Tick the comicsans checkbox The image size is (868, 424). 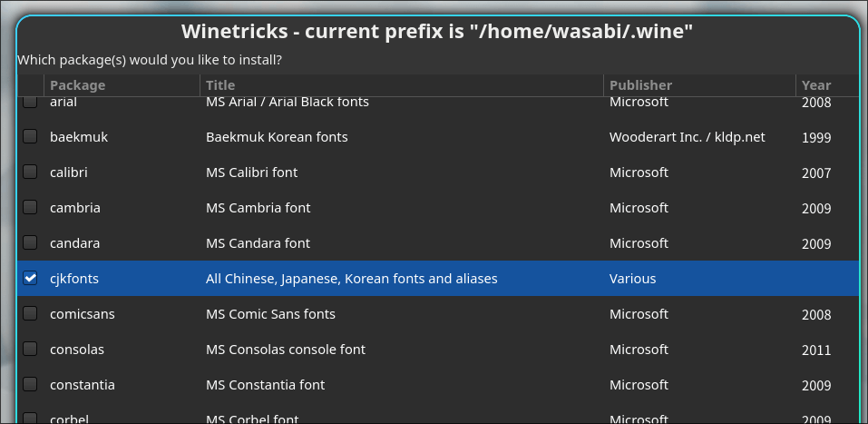pos(30,314)
